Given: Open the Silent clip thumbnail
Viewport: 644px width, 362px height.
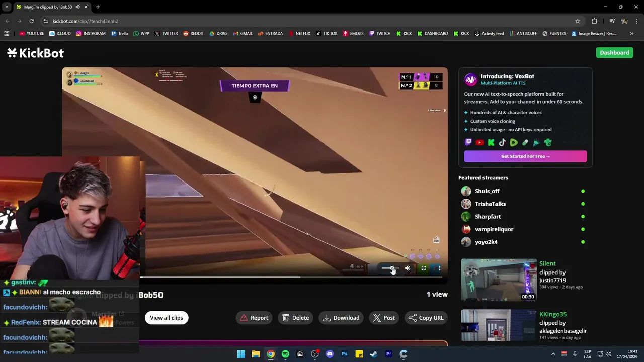Looking at the screenshot, I should click(499, 280).
